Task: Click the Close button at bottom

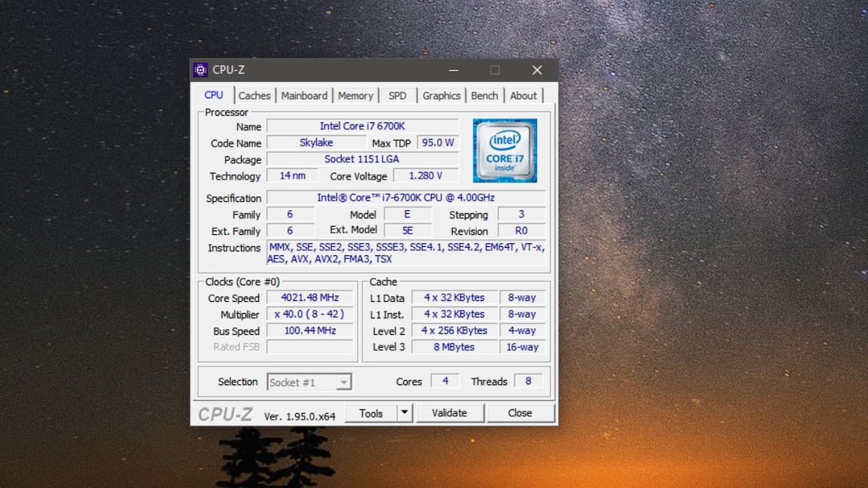Action: (x=520, y=414)
